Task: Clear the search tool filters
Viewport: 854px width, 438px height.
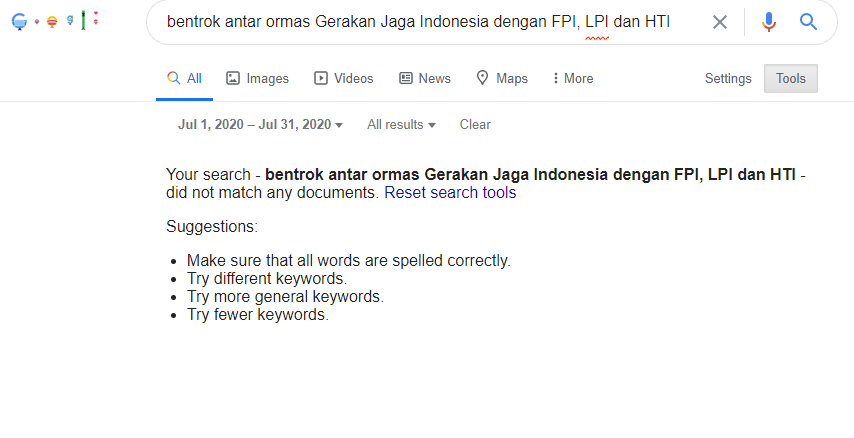Action: pos(475,125)
